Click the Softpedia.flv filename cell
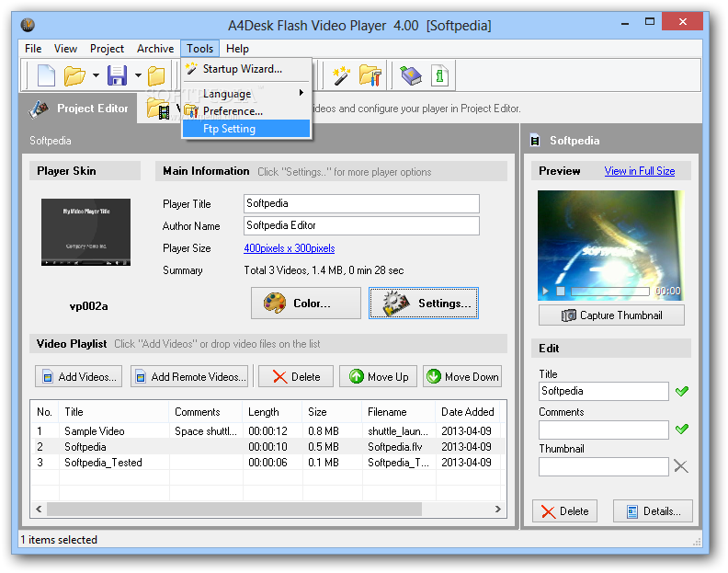The width and height of the screenshot is (728, 573). coord(394,447)
